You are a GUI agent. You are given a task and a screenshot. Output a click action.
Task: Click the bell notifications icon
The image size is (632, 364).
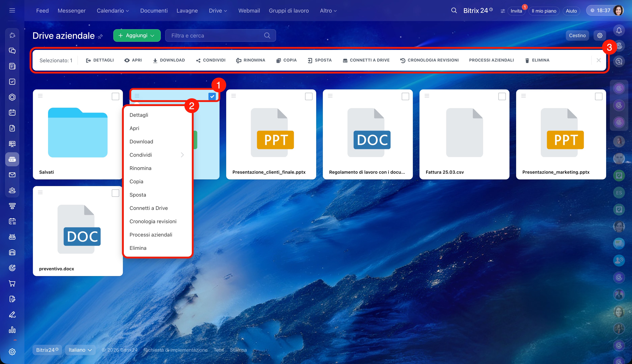(x=619, y=30)
